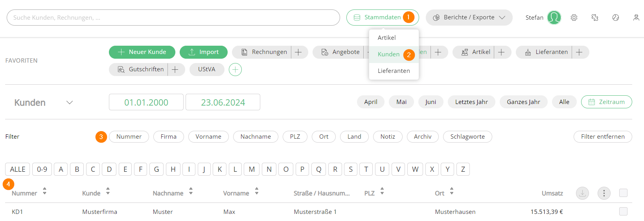Select the Alle period button

click(564, 102)
